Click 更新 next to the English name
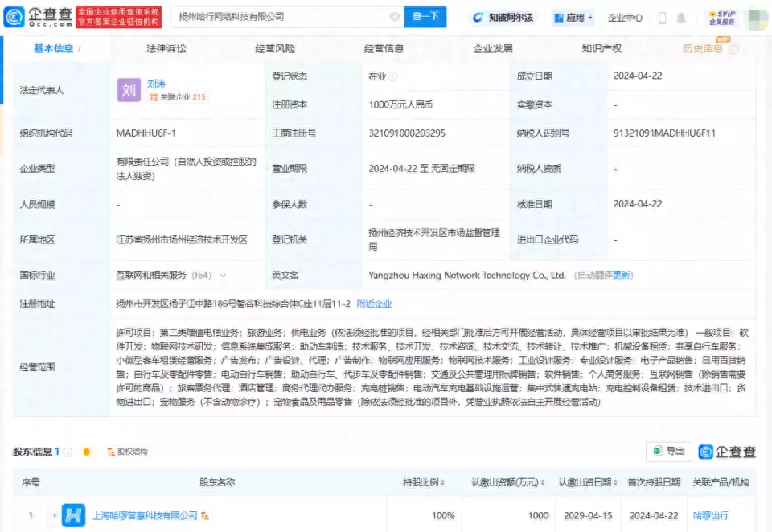 coord(622,275)
